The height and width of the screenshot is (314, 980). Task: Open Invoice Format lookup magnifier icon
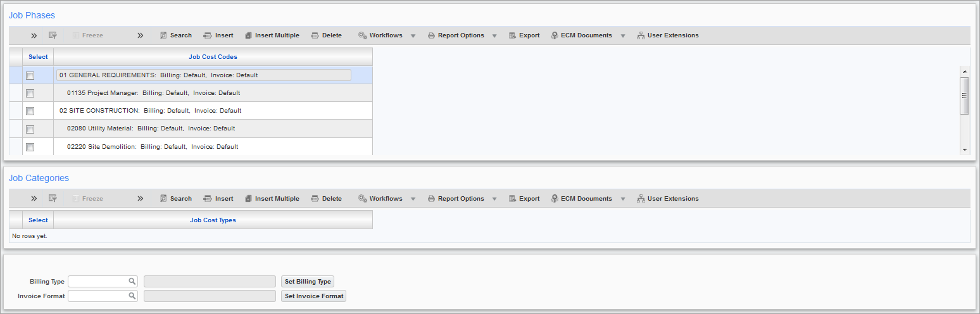click(x=132, y=296)
